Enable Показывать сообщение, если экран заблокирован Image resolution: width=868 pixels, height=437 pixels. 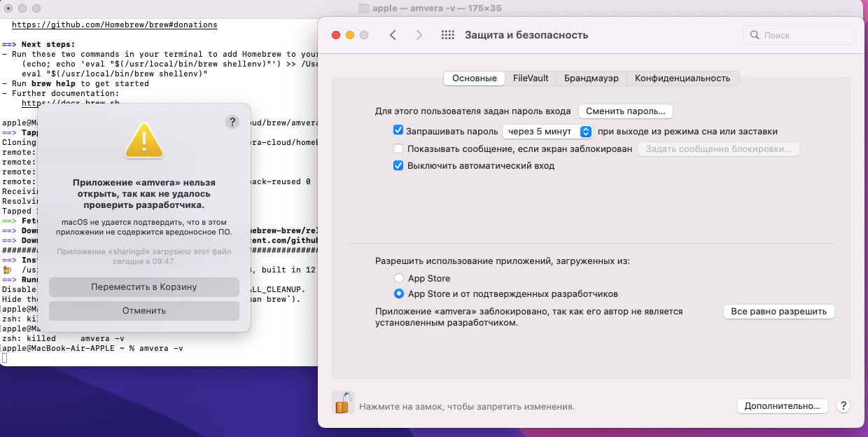[x=398, y=148]
